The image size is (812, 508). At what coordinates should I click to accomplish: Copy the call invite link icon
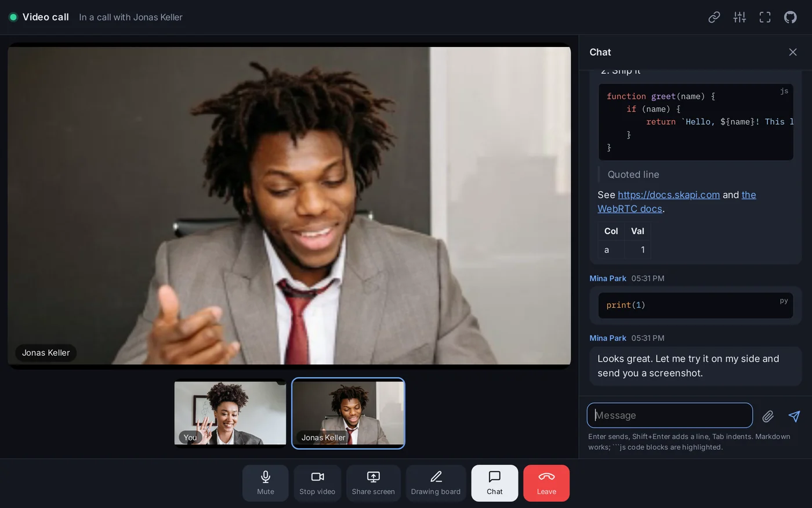click(714, 17)
